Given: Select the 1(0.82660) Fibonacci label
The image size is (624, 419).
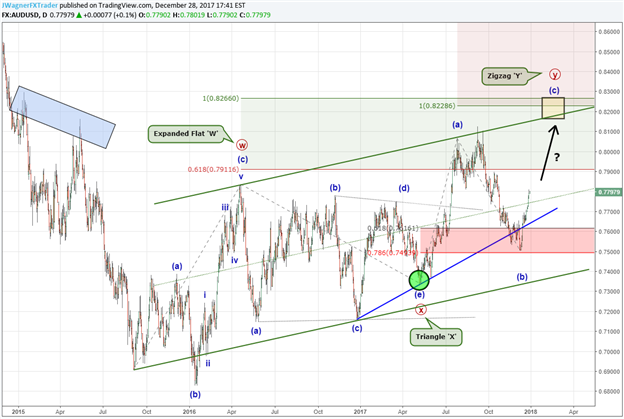Looking at the screenshot, I should tap(221, 98).
